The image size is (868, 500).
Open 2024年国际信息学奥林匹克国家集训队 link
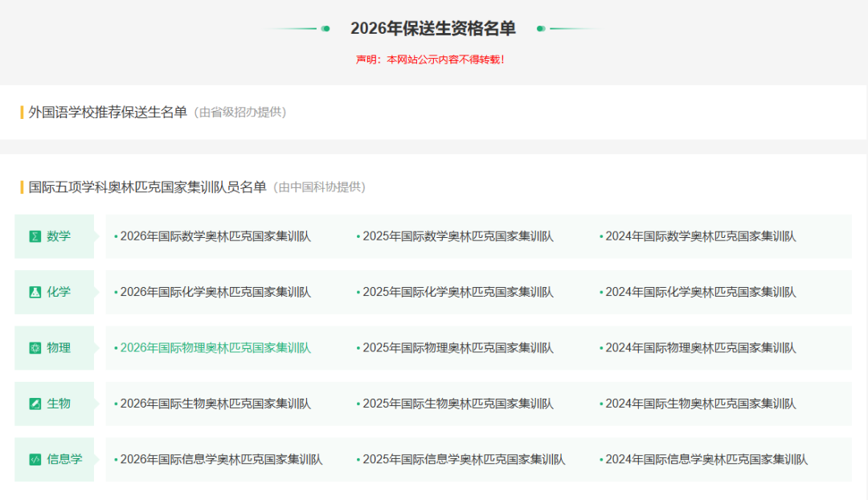coord(706,460)
